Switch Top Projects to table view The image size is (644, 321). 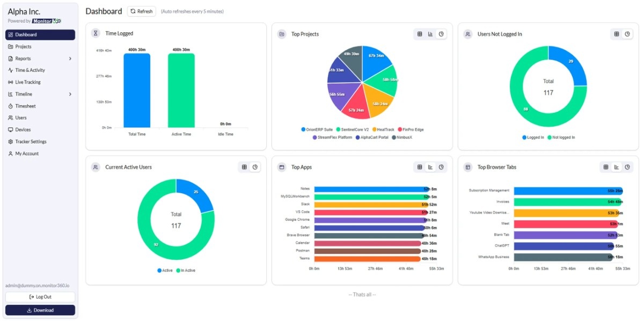pos(420,34)
